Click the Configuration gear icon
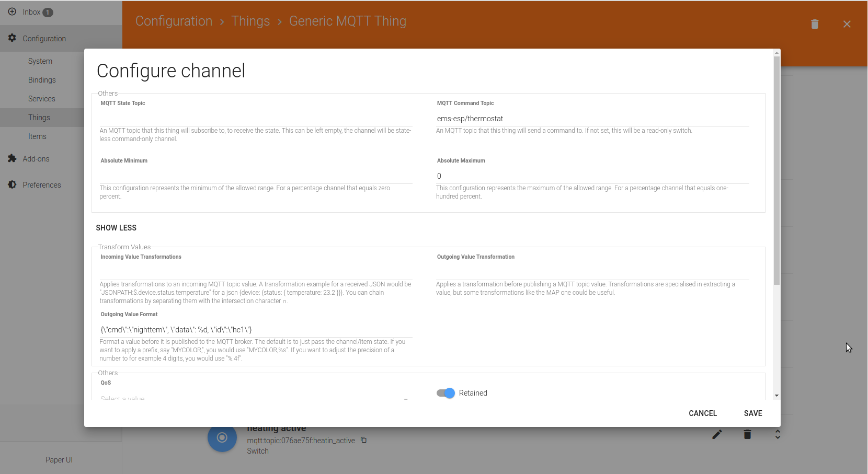The height and width of the screenshot is (474, 868). pyautogui.click(x=12, y=38)
